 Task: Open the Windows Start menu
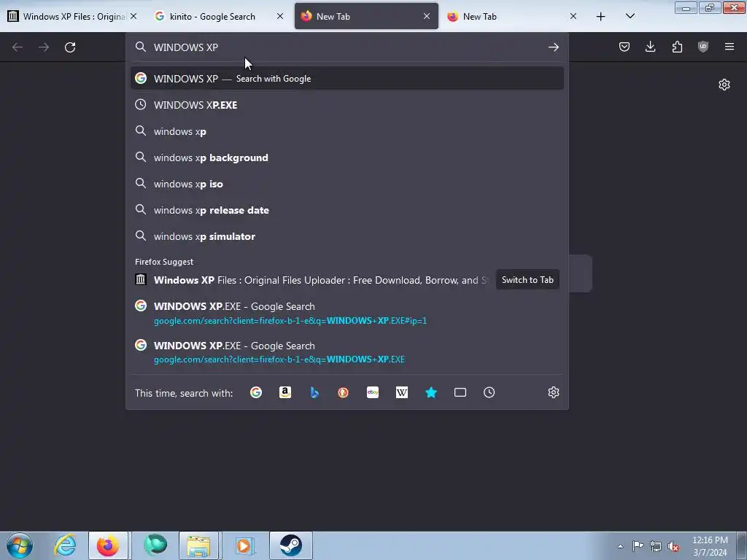(20, 545)
